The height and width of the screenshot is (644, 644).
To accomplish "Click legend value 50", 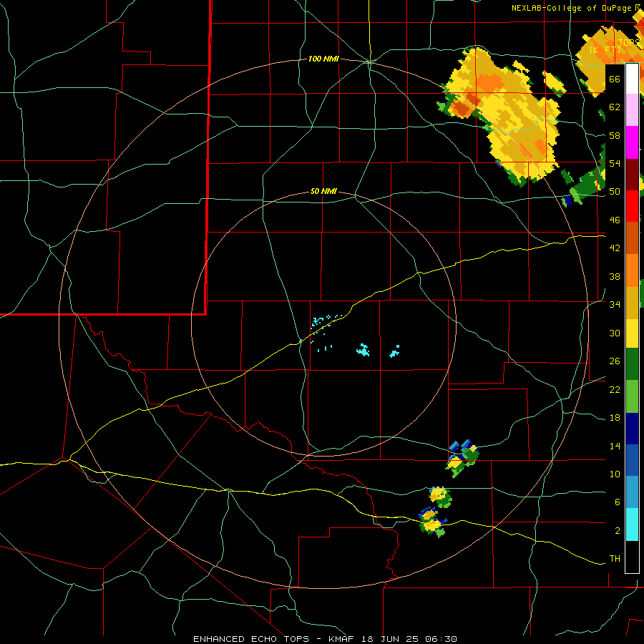I will (615, 191).
